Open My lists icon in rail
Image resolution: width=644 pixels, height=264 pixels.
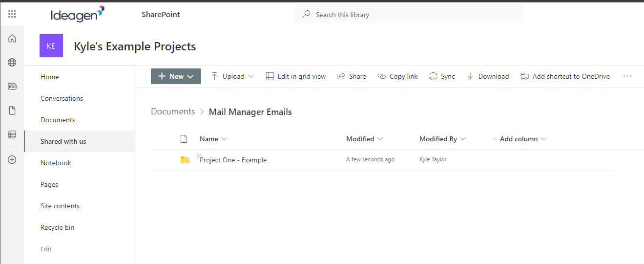pos(12,134)
